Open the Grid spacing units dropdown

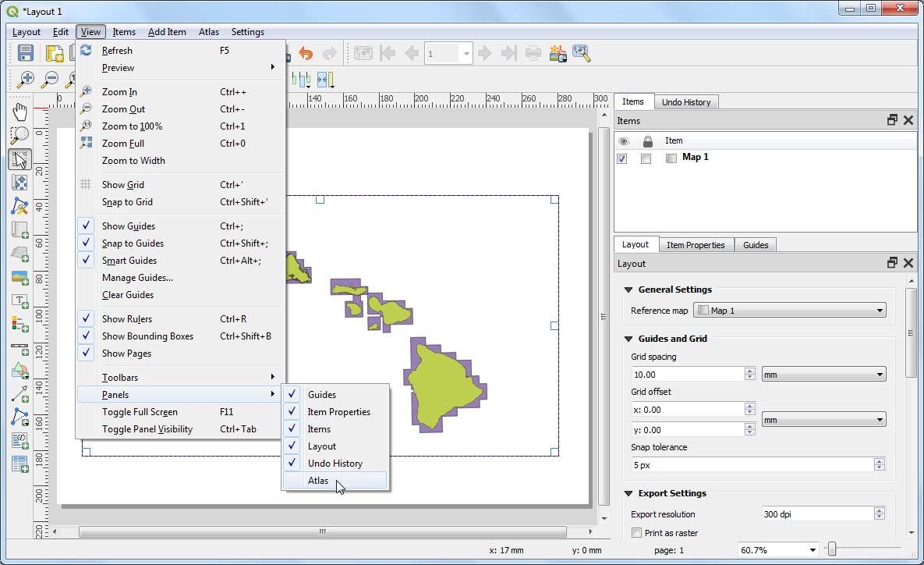click(823, 375)
